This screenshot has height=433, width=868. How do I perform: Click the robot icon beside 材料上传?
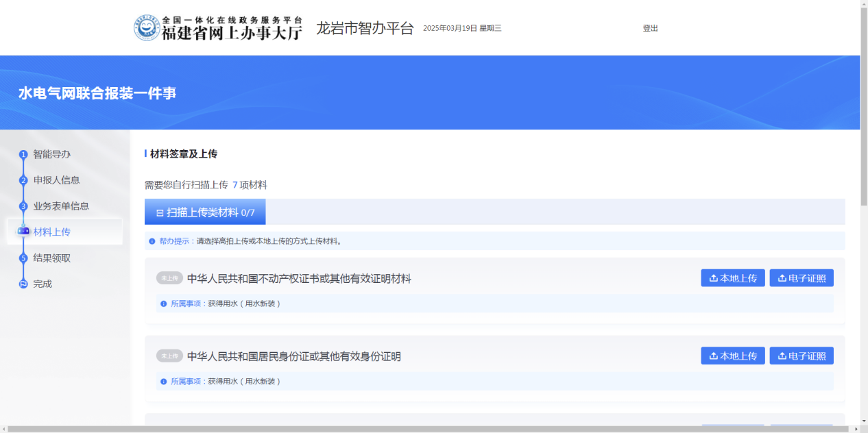click(x=23, y=232)
